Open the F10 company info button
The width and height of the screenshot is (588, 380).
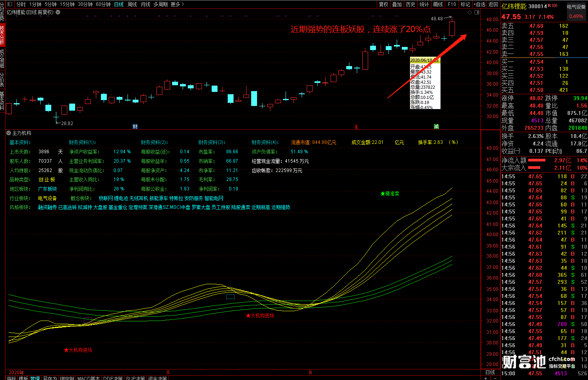pyautogui.click(x=452, y=4)
